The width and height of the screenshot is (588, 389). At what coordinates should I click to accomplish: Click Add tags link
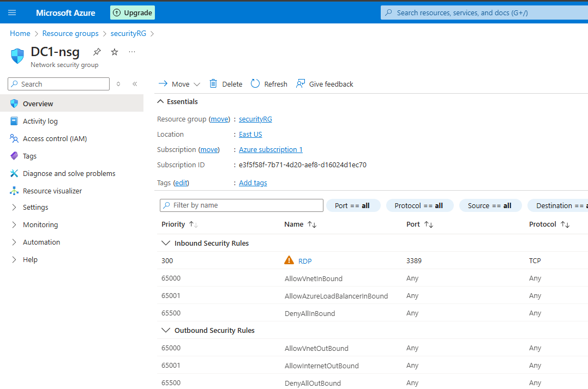253,183
